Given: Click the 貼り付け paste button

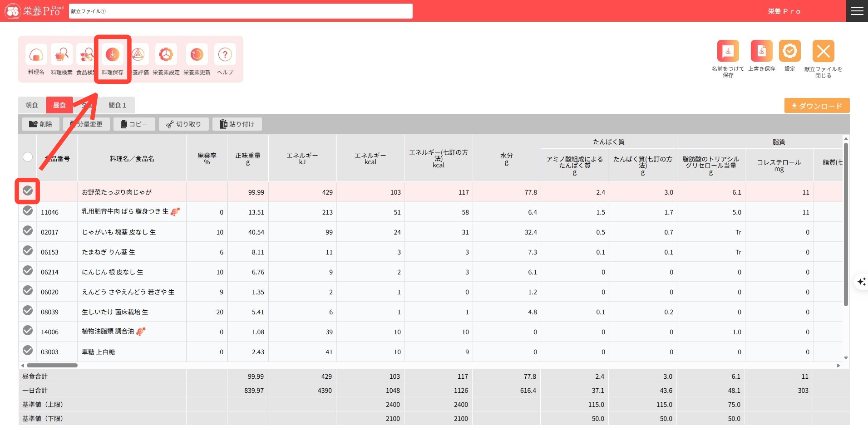Looking at the screenshot, I should pos(237,124).
